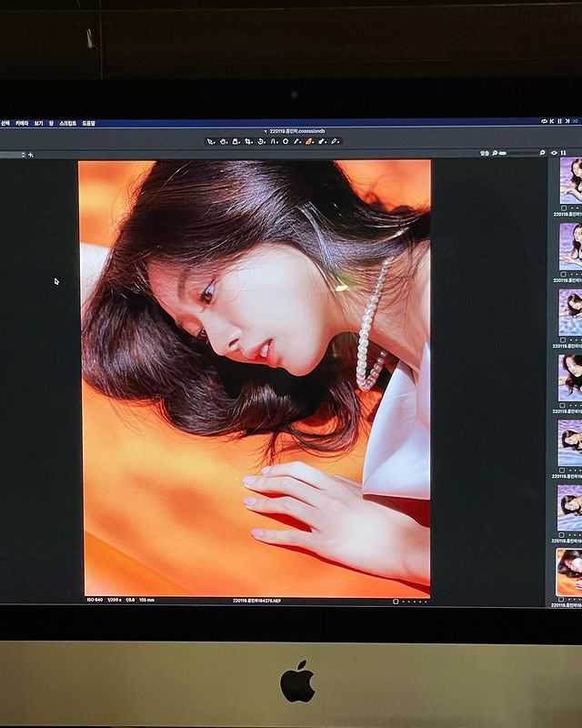582x728 pixels.
Task: Expand the Straighten tool's dropdown arrow
Action: click(x=265, y=142)
